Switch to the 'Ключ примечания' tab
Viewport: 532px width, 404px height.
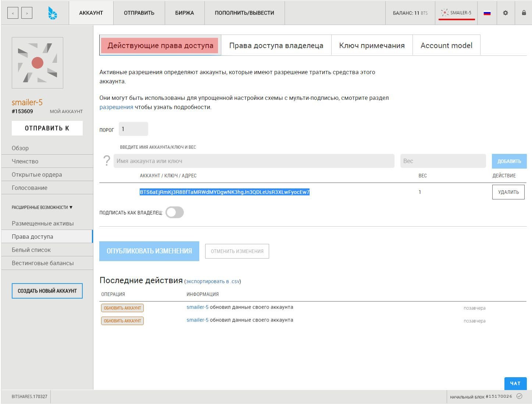coord(372,46)
